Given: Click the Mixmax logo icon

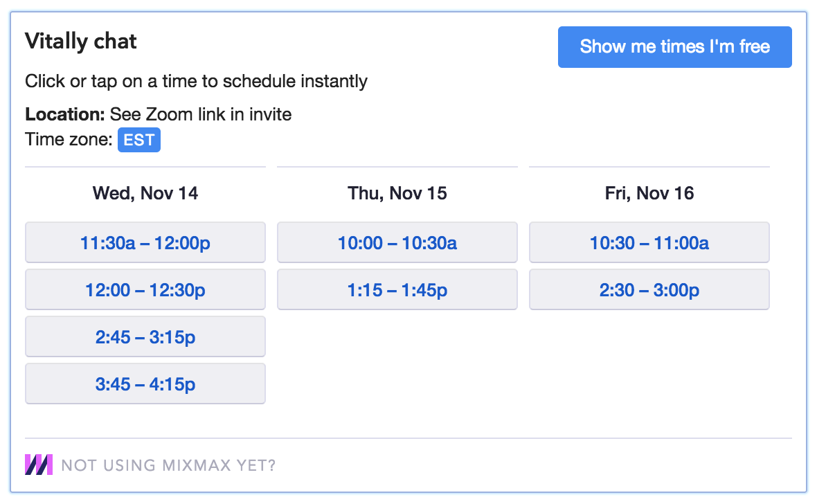Looking at the screenshot, I should [39, 465].
